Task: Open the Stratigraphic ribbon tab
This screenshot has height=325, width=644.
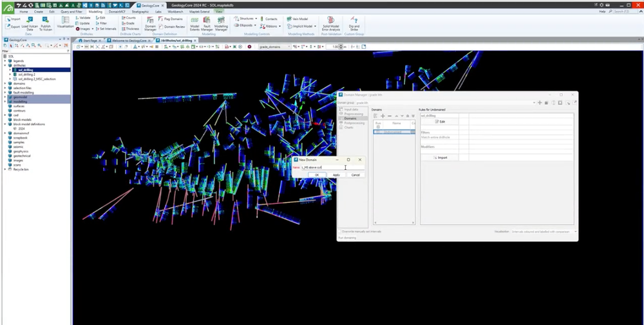Action: click(140, 12)
